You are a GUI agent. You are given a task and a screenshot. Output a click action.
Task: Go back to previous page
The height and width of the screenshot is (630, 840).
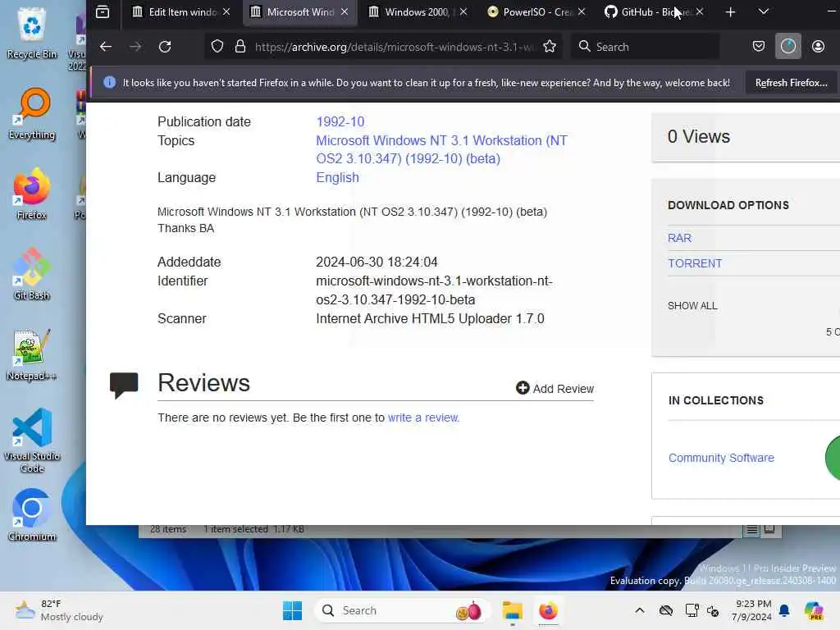(106, 47)
